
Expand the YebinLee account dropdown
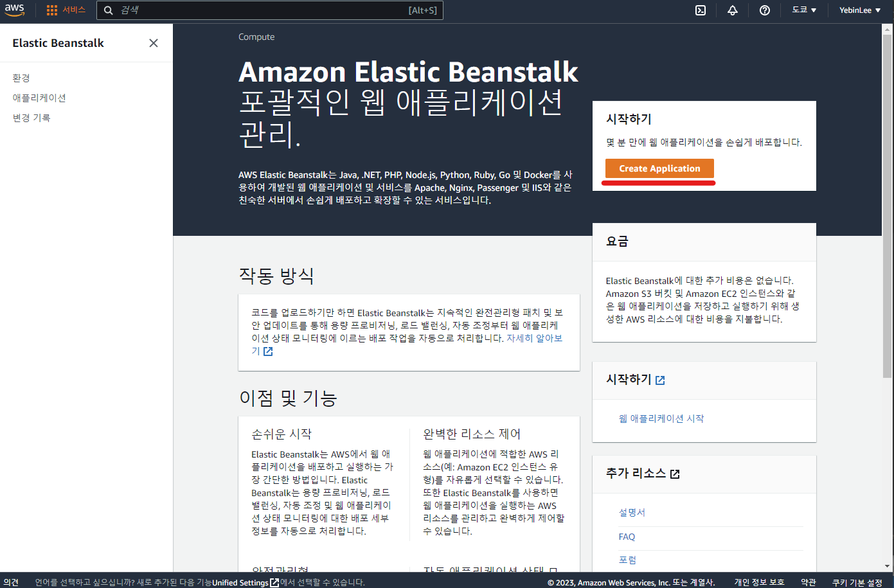[x=860, y=10]
